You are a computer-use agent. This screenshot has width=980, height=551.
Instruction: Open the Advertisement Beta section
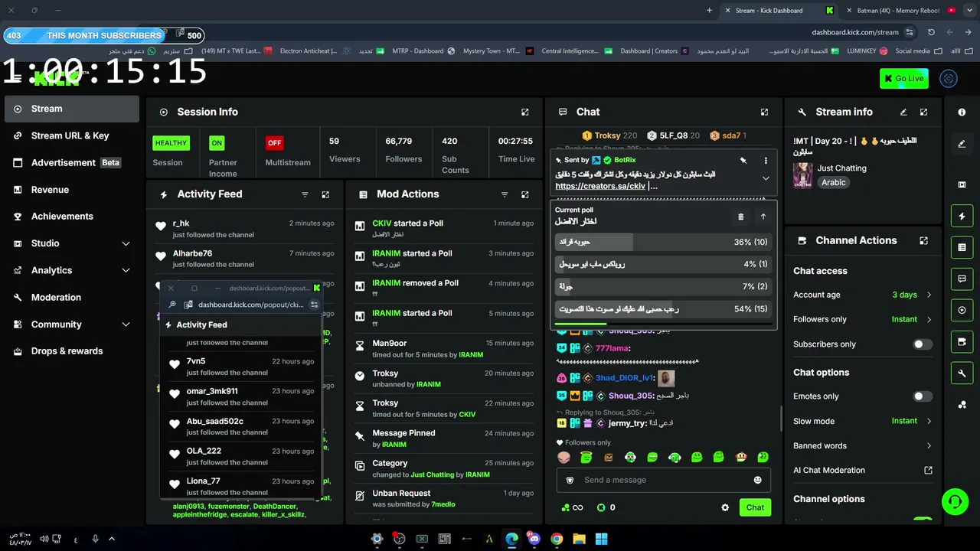coord(72,162)
